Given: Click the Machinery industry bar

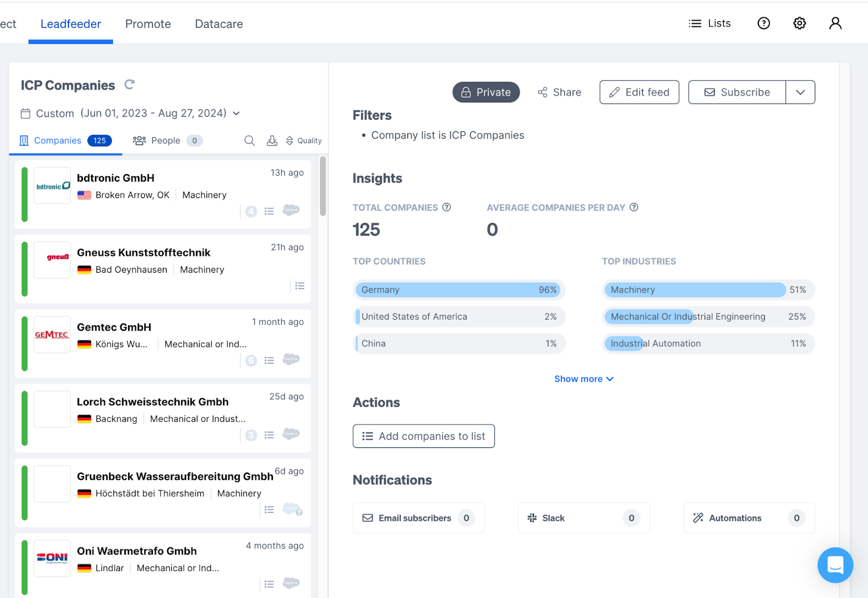Looking at the screenshot, I should pos(708,290).
